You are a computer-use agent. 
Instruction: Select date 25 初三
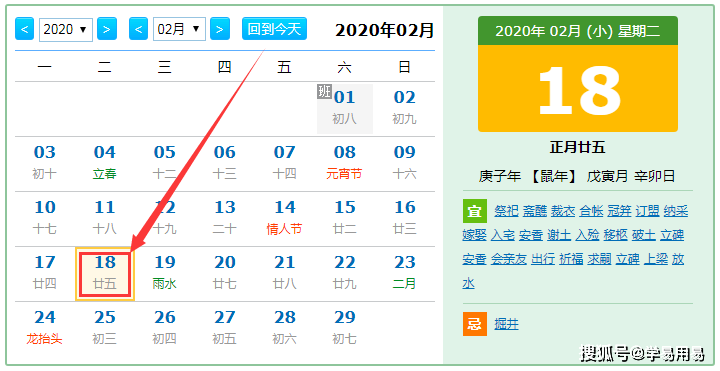[105, 328]
